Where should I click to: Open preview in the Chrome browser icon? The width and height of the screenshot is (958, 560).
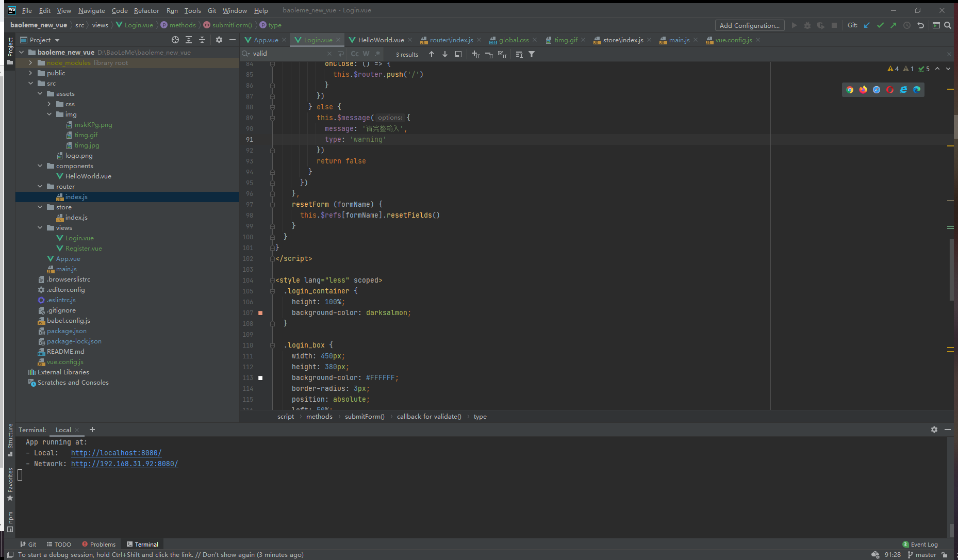[x=850, y=90]
